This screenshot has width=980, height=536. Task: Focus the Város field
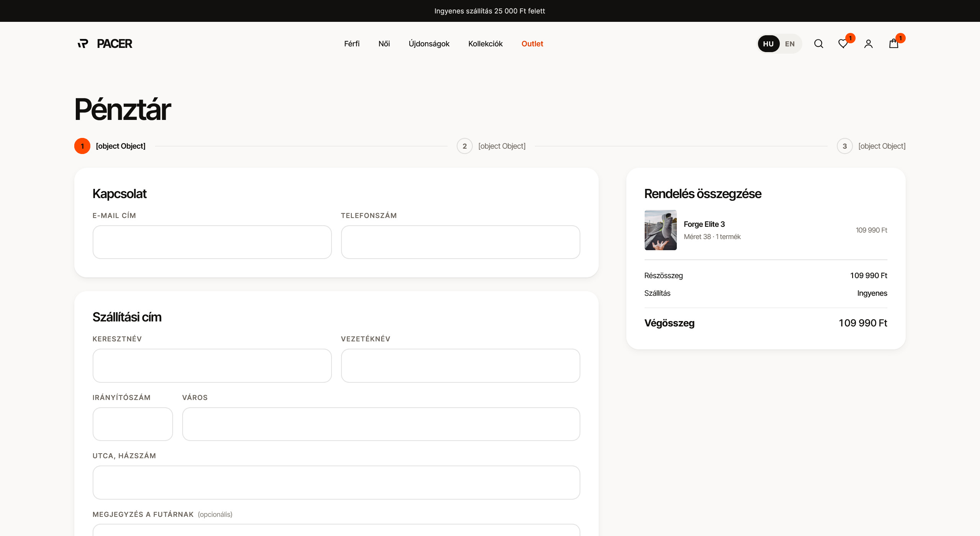click(381, 424)
